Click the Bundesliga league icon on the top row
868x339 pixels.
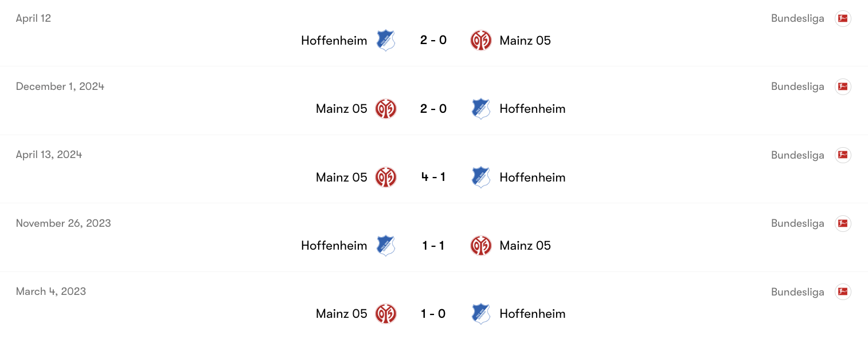pyautogui.click(x=843, y=18)
